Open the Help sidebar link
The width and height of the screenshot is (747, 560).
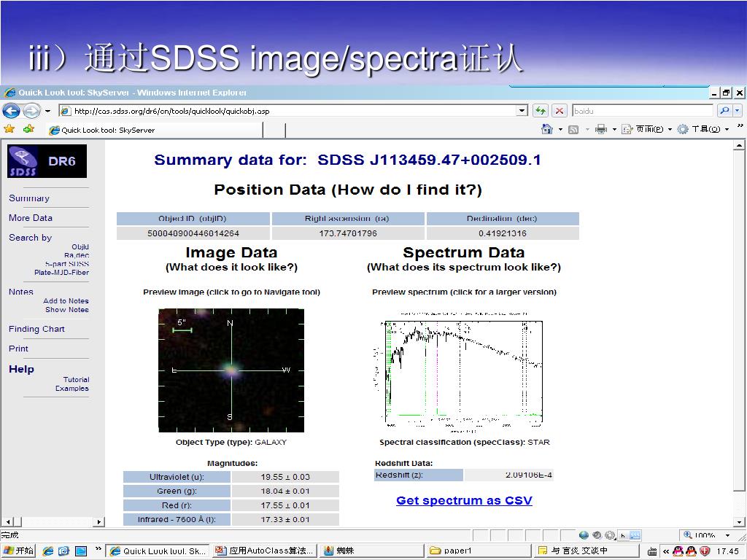click(21, 369)
